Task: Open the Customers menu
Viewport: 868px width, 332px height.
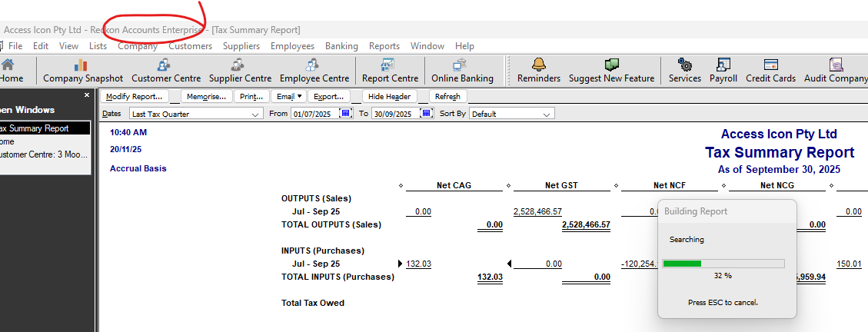Action: tap(191, 46)
